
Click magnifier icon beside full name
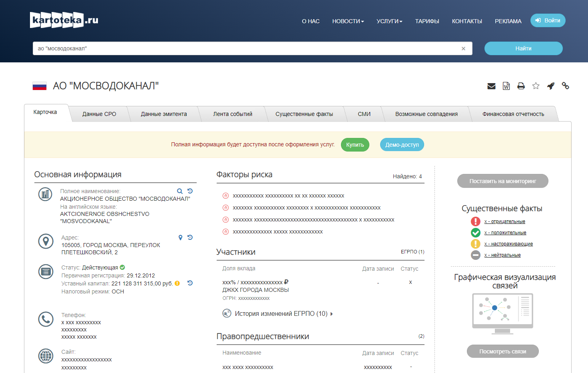pyautogui.click(x=180, y=191)
